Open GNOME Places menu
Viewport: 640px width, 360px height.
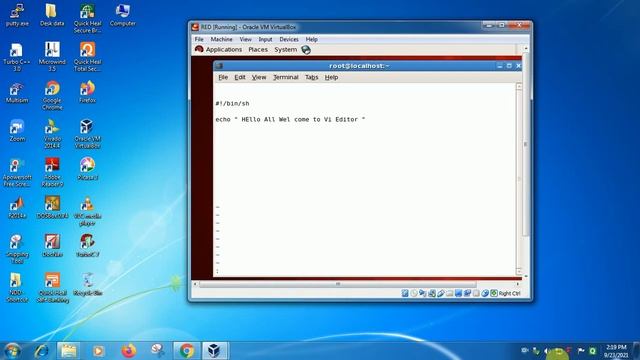pyautogui.click(x=258, y=49)
